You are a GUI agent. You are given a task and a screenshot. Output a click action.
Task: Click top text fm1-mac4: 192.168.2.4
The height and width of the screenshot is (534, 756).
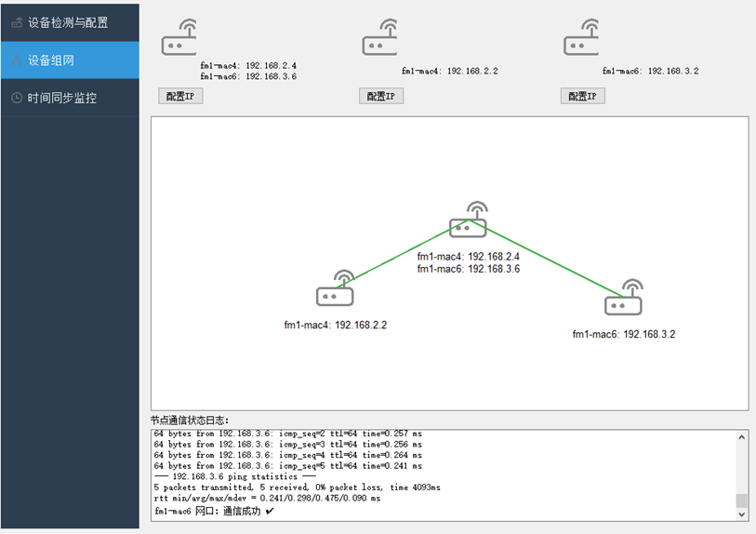[248, 65]
